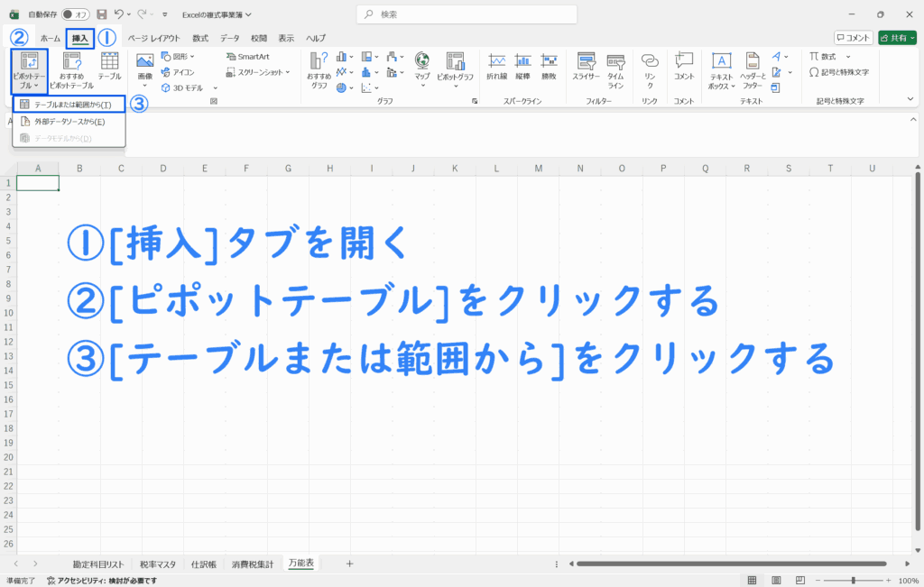Click the Save icon in title bar

click(101, 14)
